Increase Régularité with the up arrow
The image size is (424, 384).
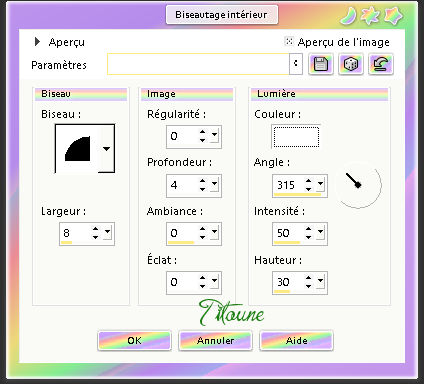click(203, 132)
